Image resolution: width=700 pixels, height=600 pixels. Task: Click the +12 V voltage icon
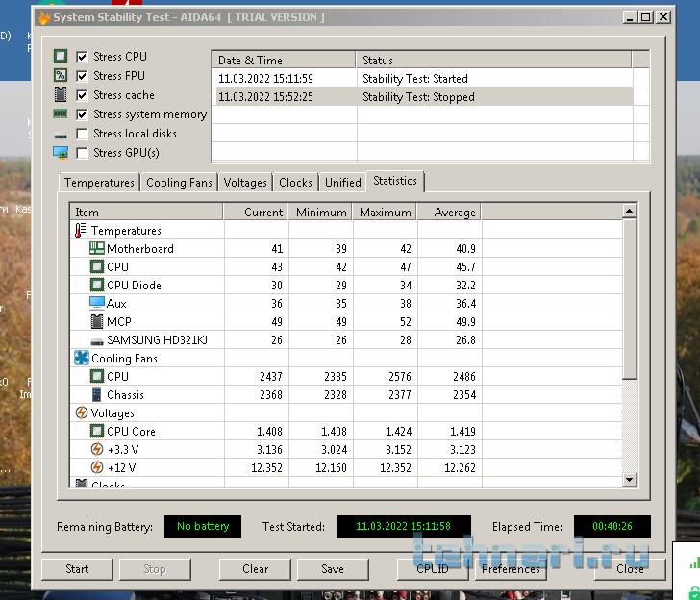click(x=96, y=468)
